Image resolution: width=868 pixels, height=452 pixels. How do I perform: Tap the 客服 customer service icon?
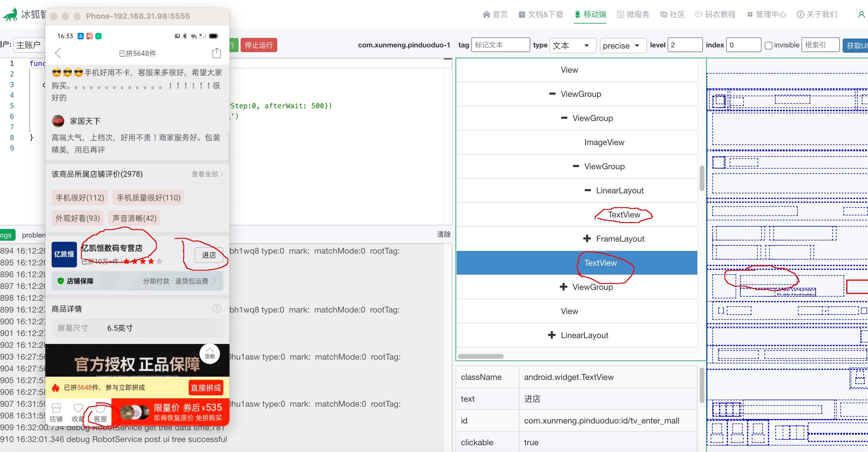100,413
